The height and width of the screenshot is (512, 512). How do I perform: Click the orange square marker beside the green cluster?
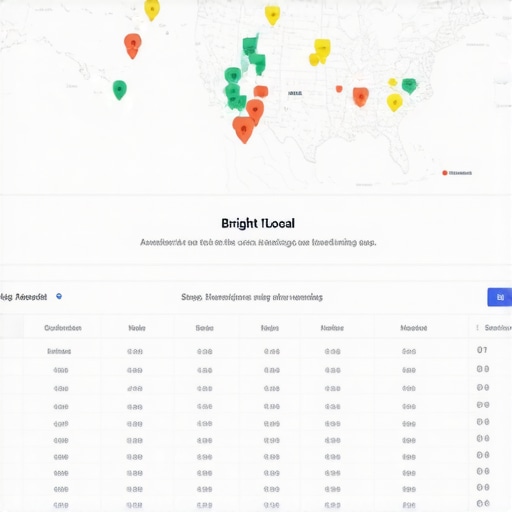261,91
